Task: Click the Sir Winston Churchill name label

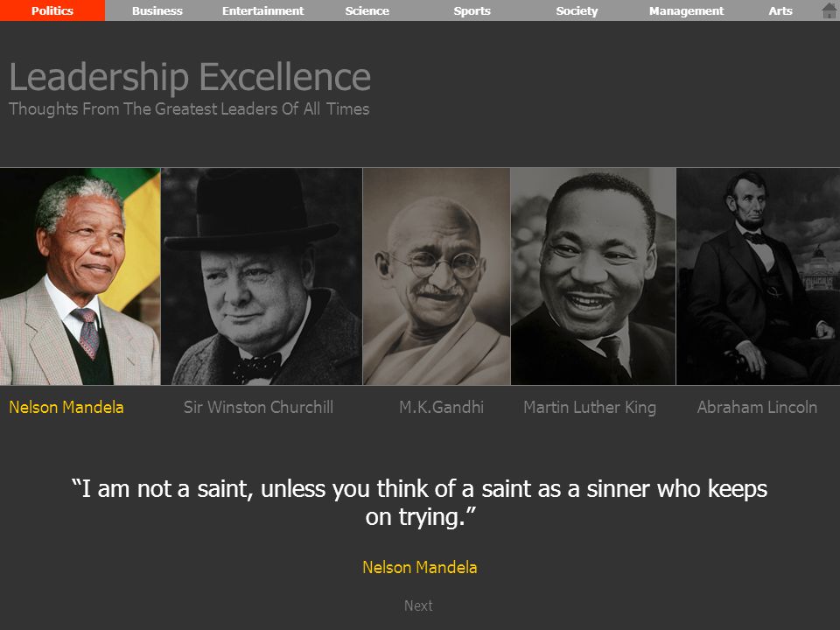Action: click(258, 407)
